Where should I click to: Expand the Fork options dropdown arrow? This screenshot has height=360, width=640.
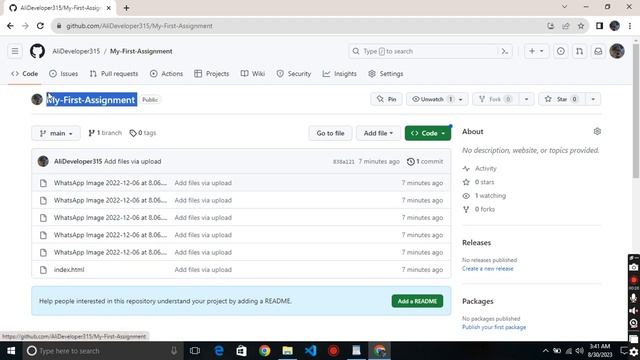tap(527, 99)
